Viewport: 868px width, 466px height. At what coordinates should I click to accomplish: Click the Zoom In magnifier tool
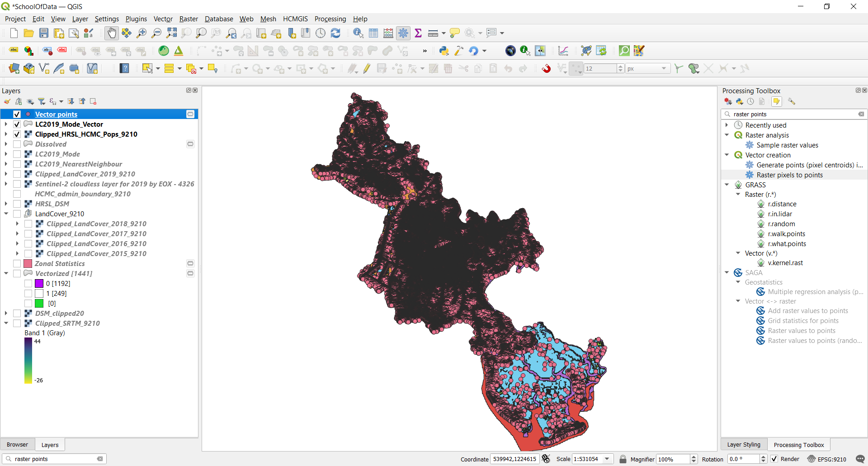[x=142, y=33]
